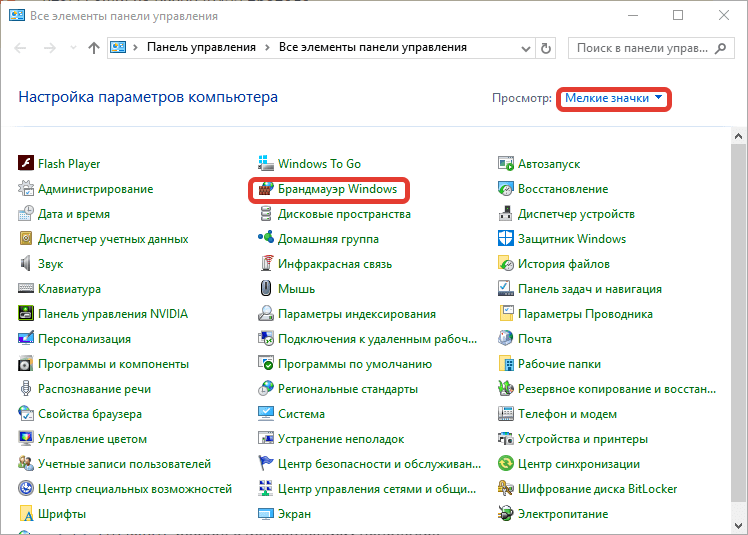
Task: Open the Параметры индексирования icon
Action: [x=266, y=314]
